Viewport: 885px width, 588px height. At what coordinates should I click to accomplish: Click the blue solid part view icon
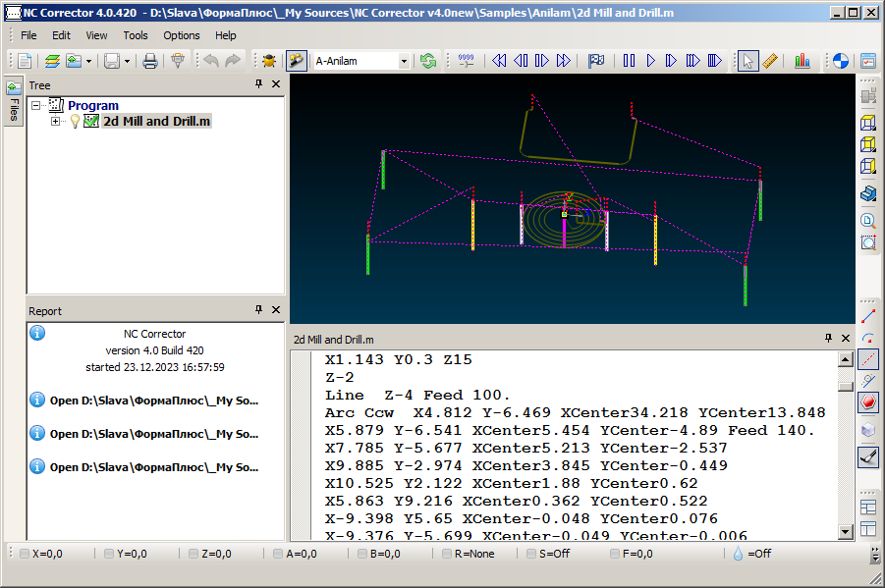[868, 193]
